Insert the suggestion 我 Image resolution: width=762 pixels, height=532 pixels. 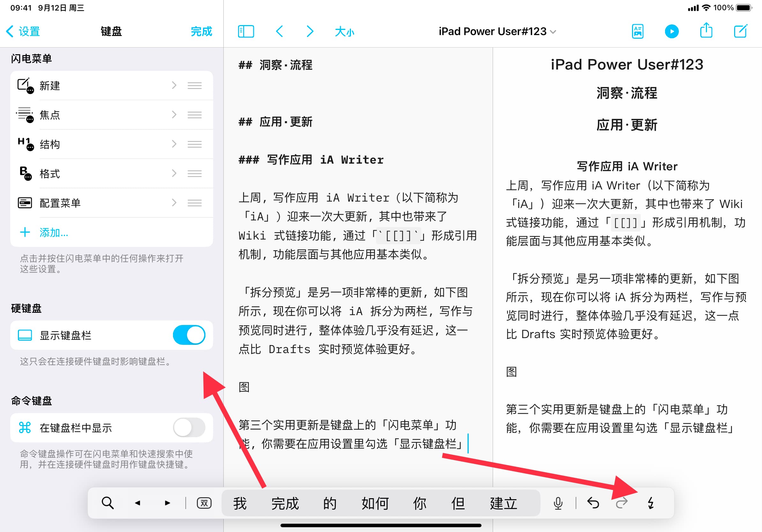(x=240, y=503)
